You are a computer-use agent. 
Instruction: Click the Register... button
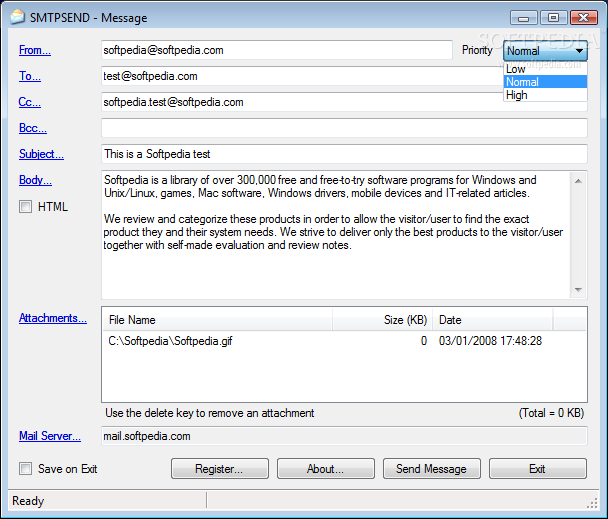coord(219,469)
